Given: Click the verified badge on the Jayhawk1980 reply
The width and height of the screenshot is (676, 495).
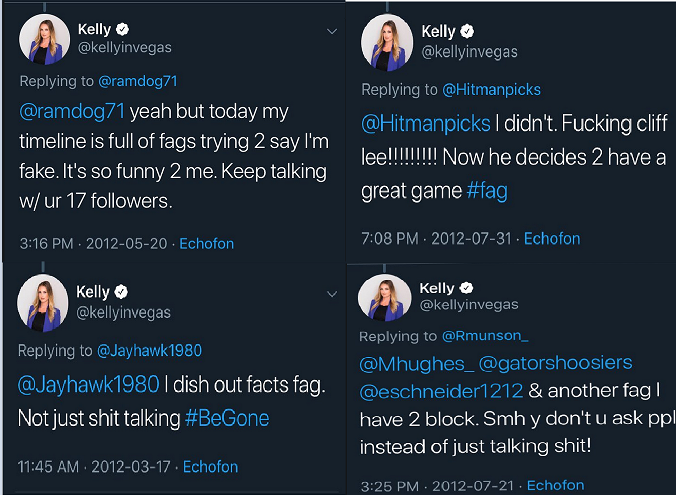Looking at the screenshot, I should 121,292.
